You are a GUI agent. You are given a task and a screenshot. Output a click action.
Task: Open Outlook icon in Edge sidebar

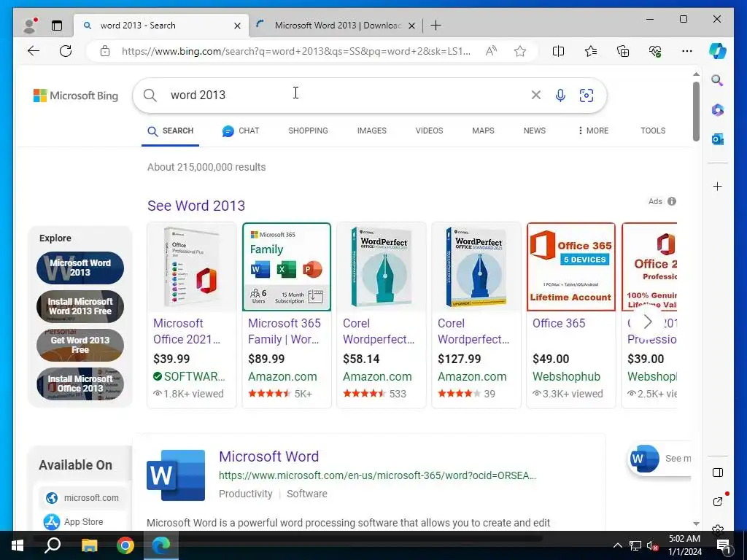tap(718, 139)
